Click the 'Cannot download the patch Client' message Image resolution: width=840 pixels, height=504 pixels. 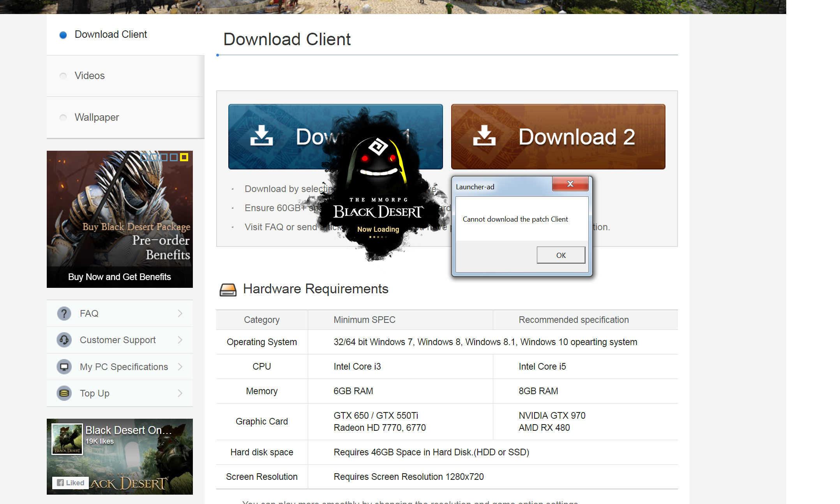point(515,219)
